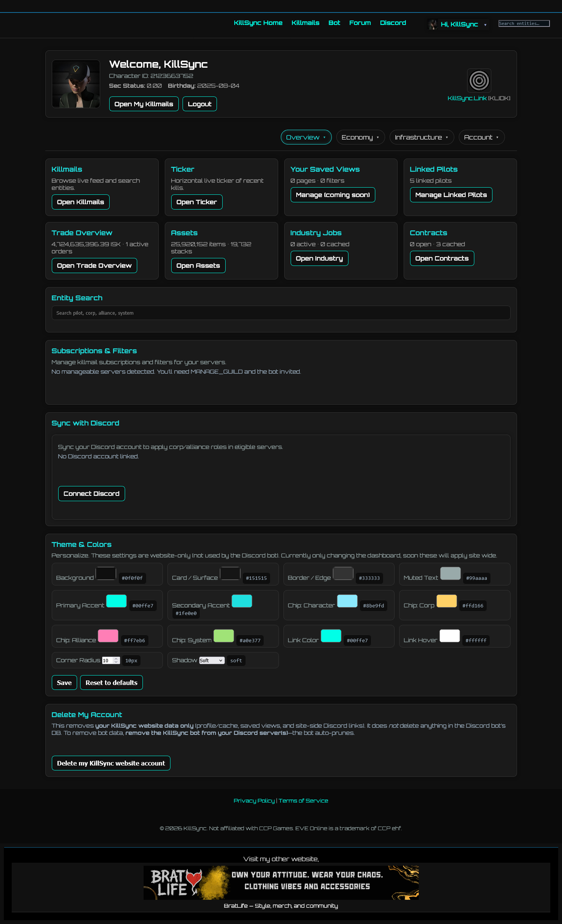Click the KillSync character portrait image
The image size is (562, 924).
click(x=76, y=84)
